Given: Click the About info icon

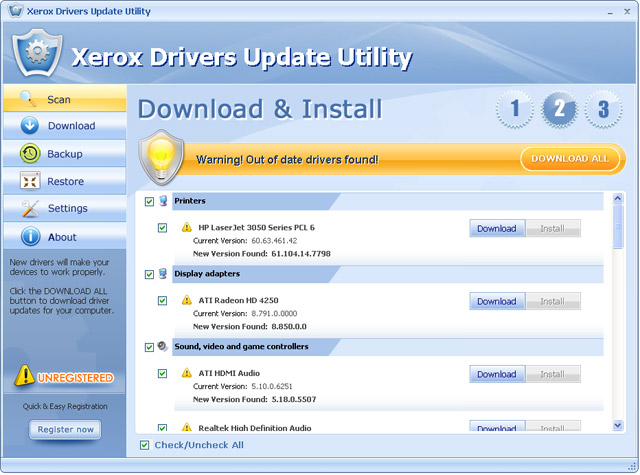Looking at the screenshot, I should point(30,237).
